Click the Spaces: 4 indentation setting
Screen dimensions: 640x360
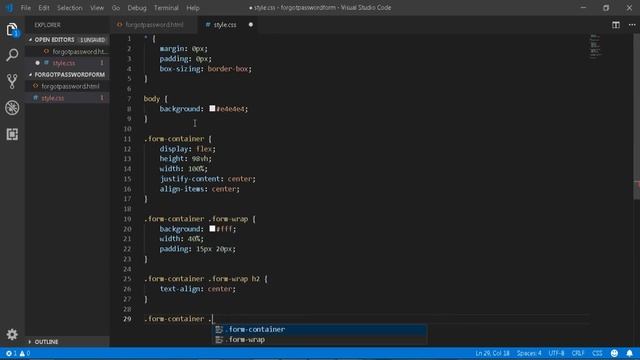click(x=529, y=353)
